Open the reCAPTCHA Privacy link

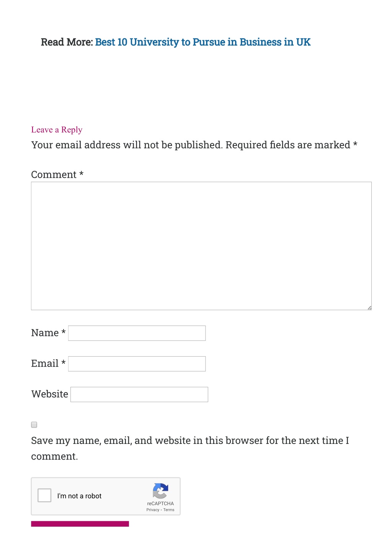coord(153,510)
